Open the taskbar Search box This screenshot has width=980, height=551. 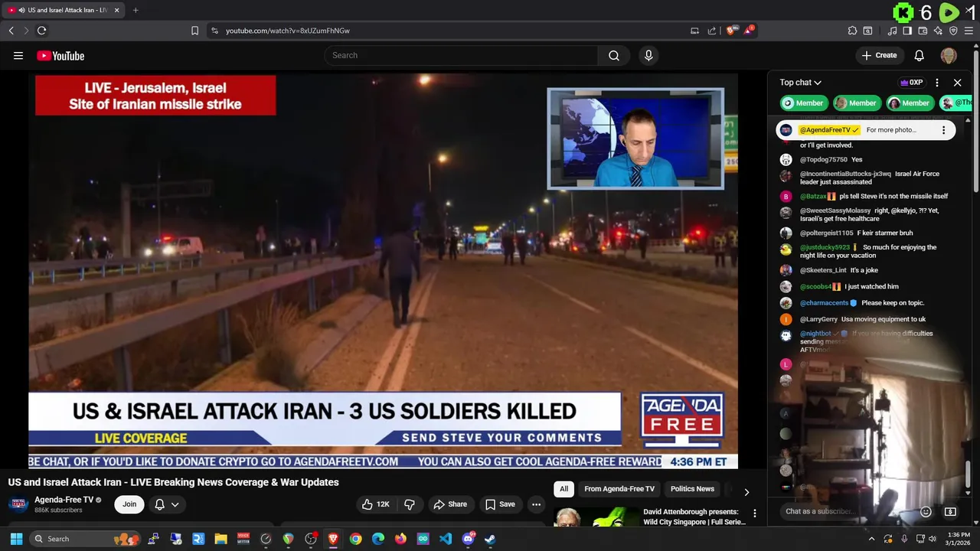[84, 539]
